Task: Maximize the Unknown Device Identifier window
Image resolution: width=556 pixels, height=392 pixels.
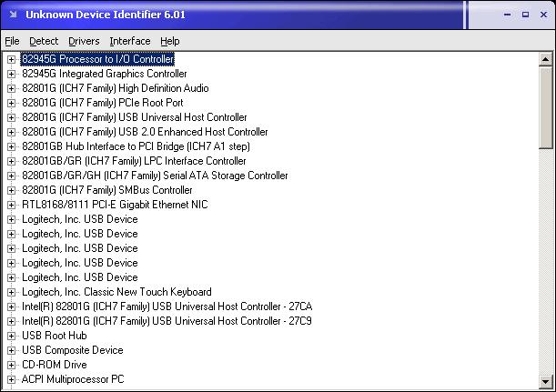Action: point(525,15)
